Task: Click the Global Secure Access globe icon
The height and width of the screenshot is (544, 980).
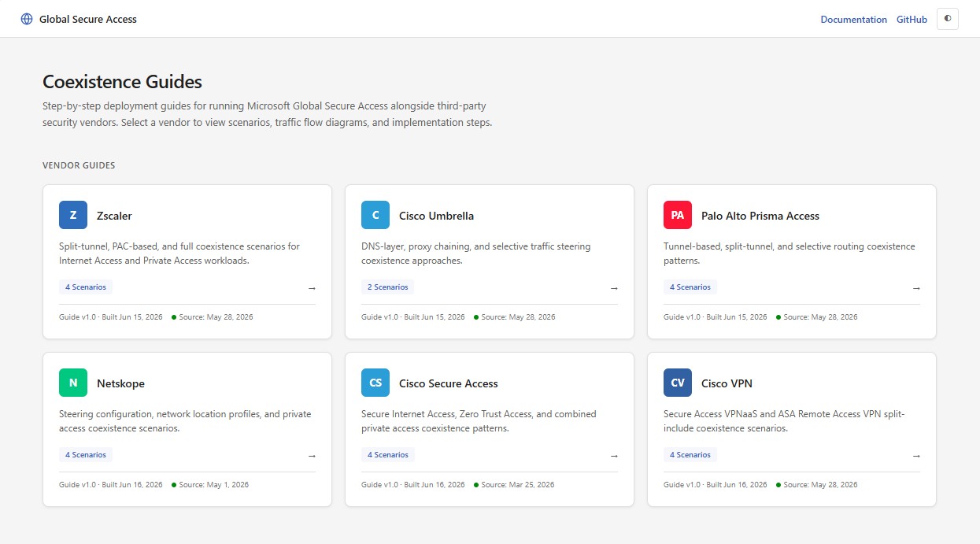Action: pos(27,19)
